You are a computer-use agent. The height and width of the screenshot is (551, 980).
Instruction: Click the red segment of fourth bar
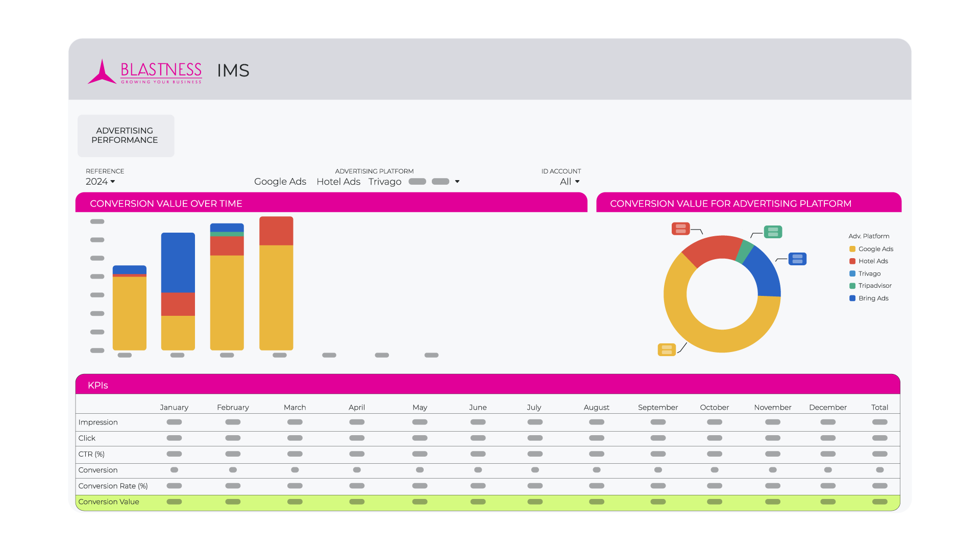(x=276, y=231)
